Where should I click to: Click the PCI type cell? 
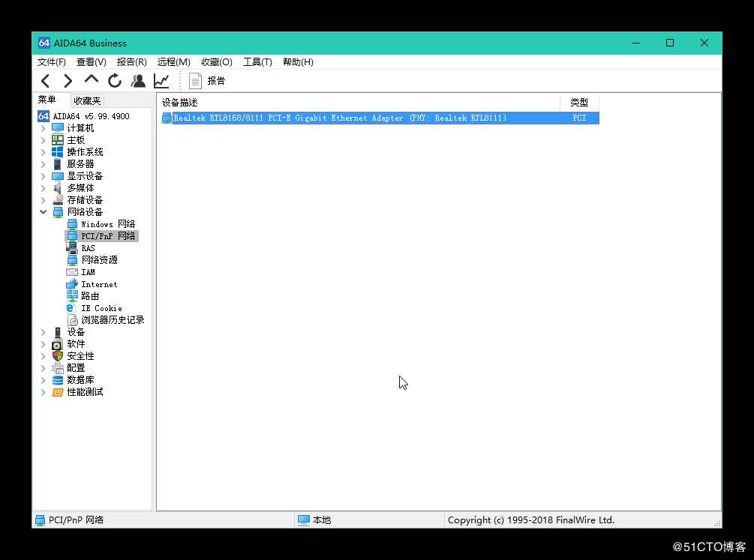579,118
